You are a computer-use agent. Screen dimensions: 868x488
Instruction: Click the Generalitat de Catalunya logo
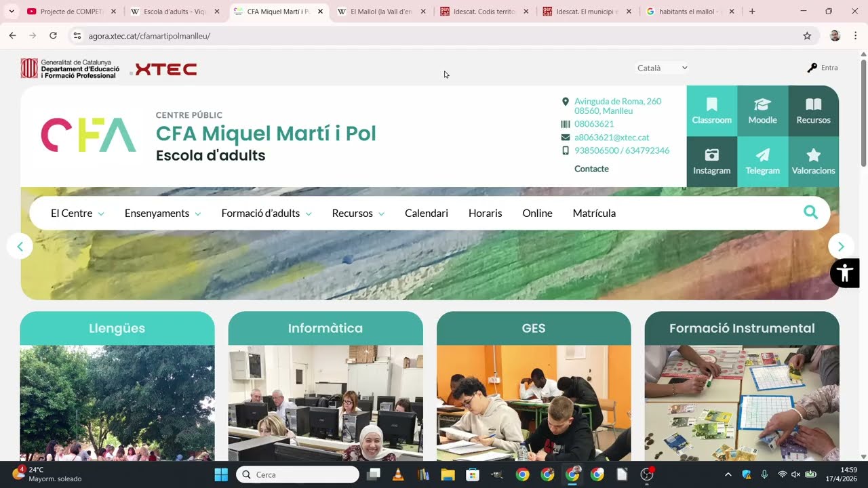coord(70,68)
